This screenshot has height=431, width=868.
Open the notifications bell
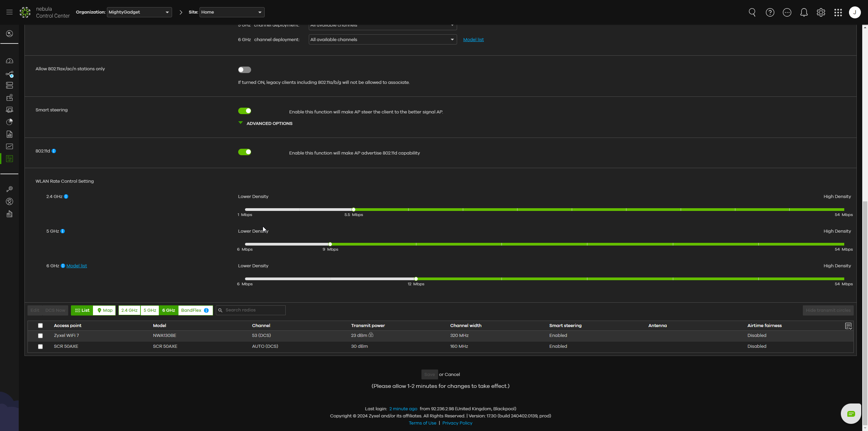click(804, 13)
